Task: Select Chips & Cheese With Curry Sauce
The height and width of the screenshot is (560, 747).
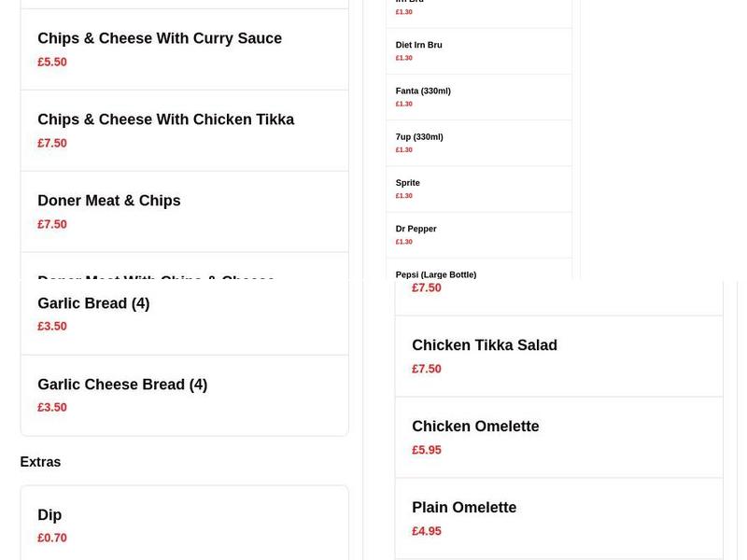Action: [159, 38]
